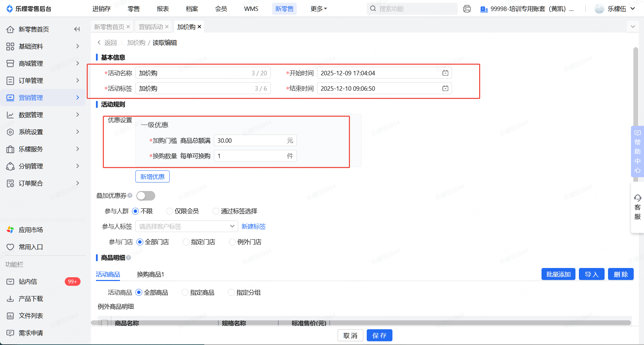Select 仅限会员 radio option
The image size is (644, 345).
click(x=169, y=211)
